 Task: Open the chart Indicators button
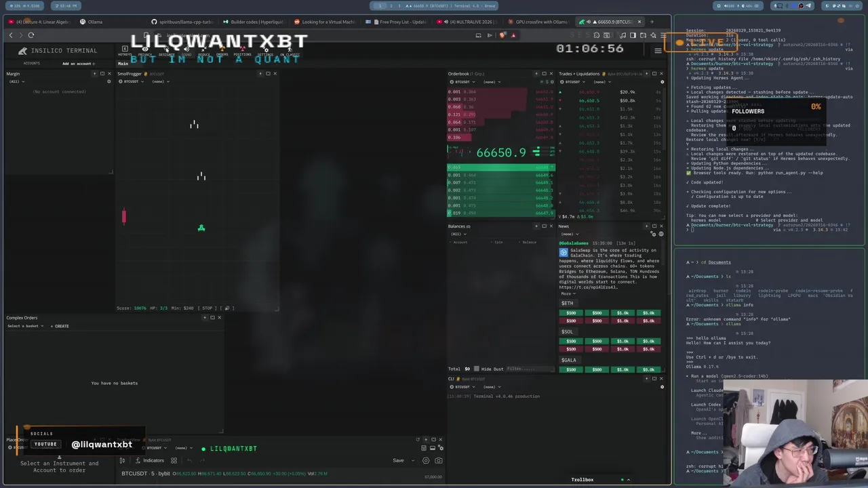(x=149, y=460)
